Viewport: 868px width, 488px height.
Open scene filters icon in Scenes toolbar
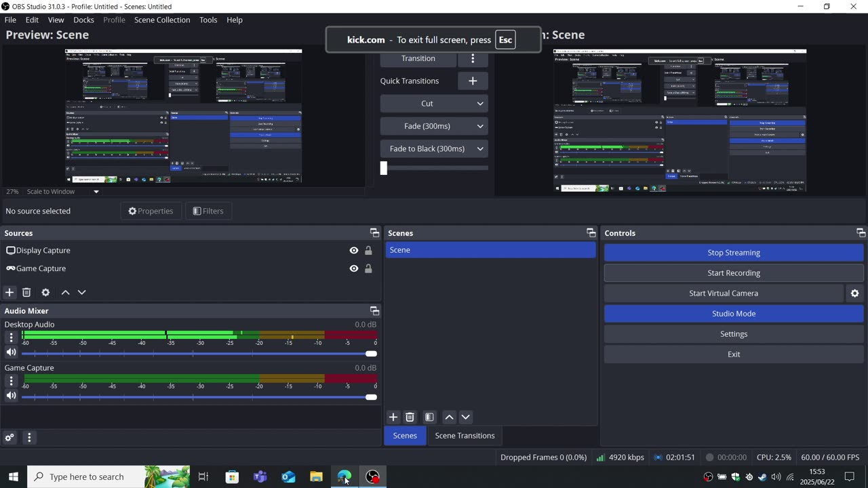coord(429,417)
